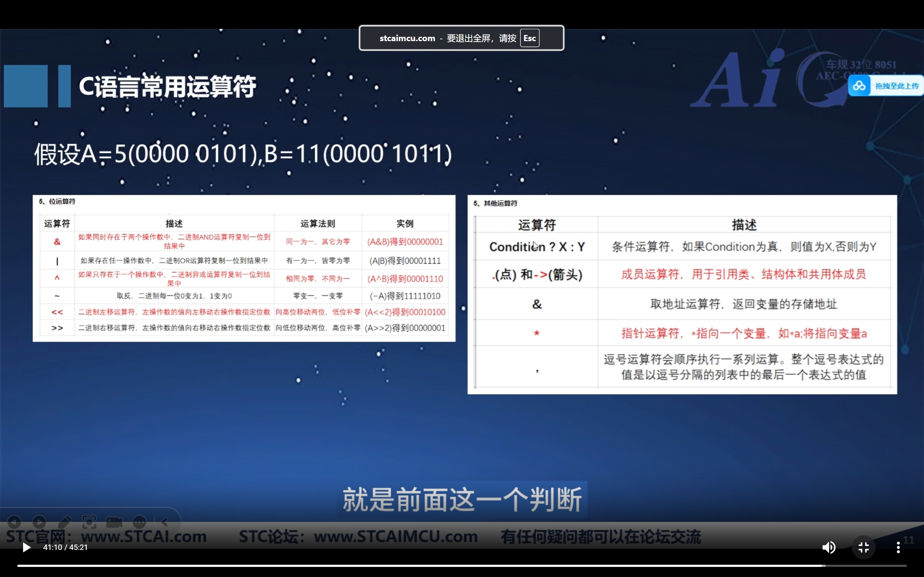Click the red & operator in bitwise table
924x577 pixels.
[57, 241]
